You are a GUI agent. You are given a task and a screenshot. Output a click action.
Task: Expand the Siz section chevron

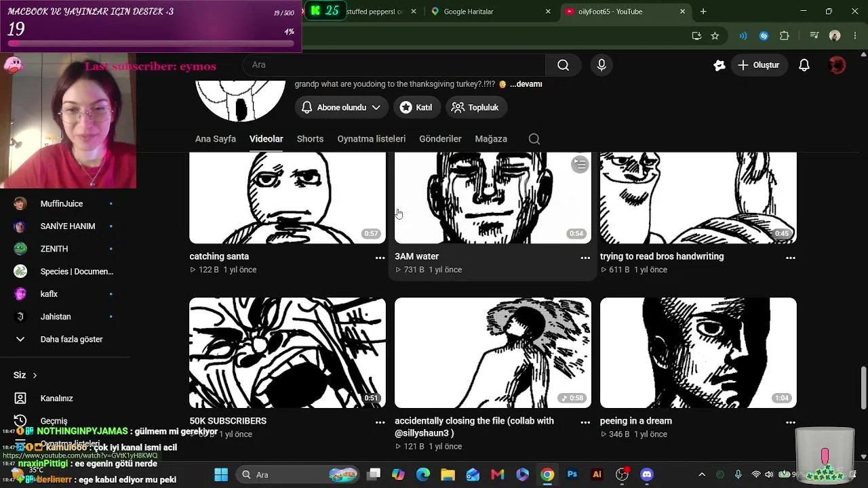(35, 375)
